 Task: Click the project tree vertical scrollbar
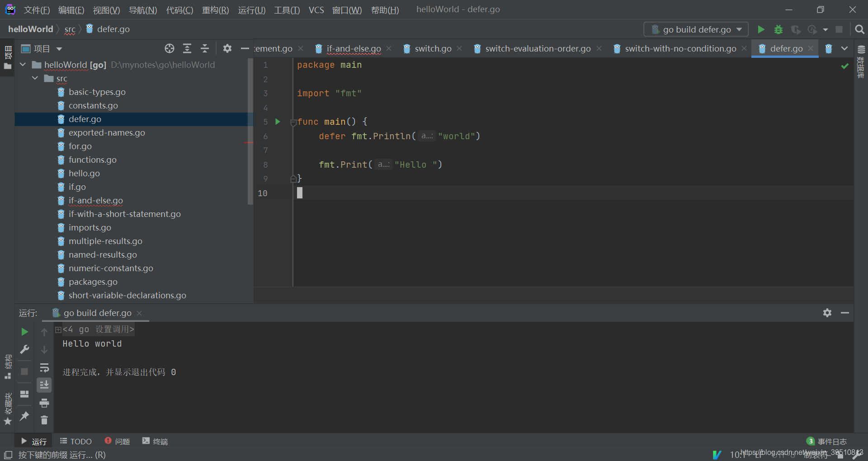click(250, 131)
